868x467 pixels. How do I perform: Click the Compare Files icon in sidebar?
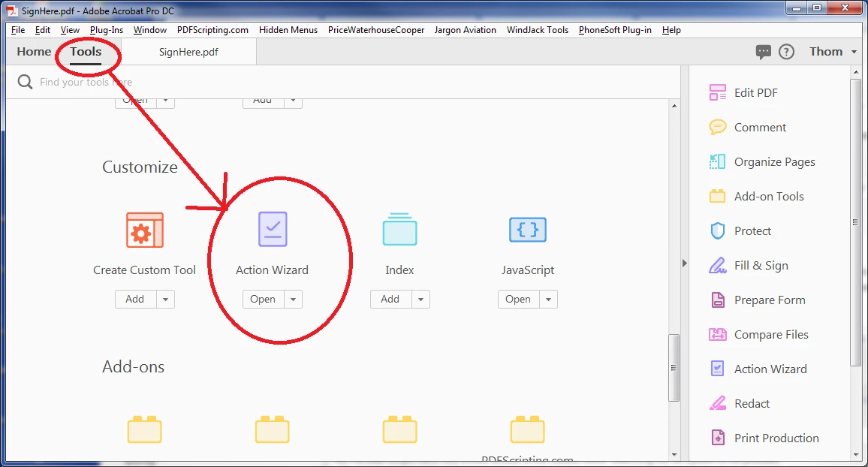[717, 334]
